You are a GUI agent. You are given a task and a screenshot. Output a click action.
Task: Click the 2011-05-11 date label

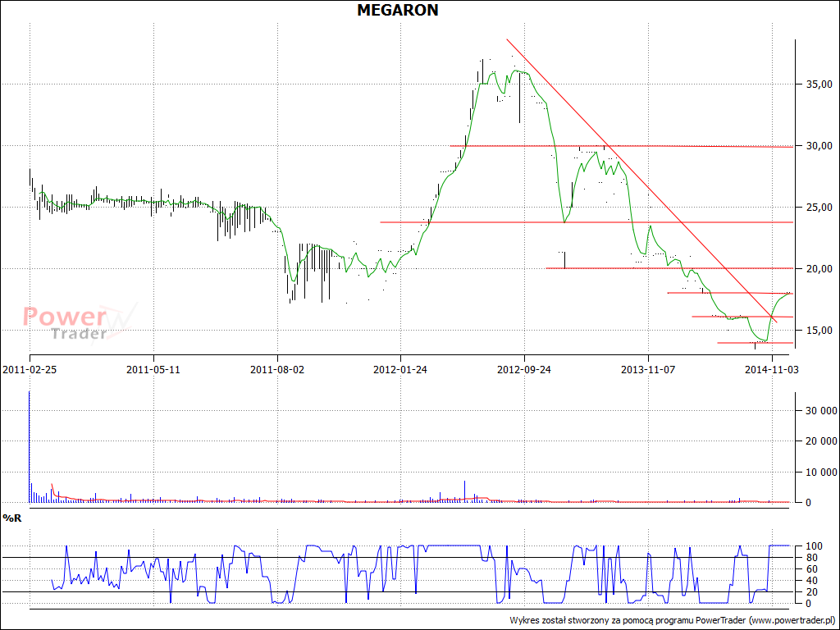(153, 370)
